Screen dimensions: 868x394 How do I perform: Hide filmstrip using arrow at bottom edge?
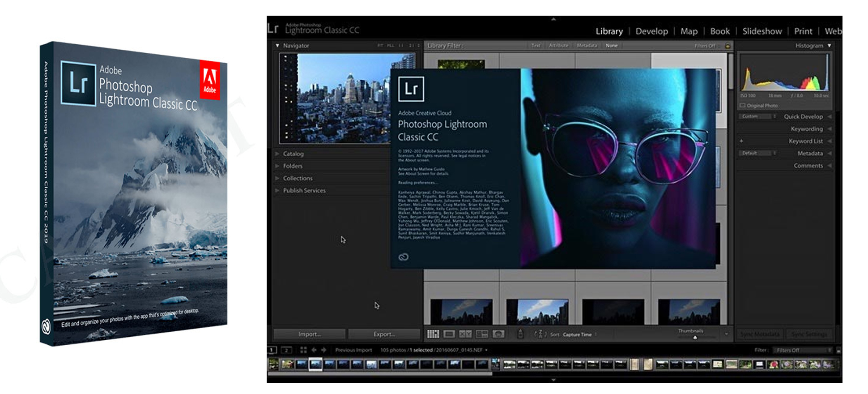553,380
